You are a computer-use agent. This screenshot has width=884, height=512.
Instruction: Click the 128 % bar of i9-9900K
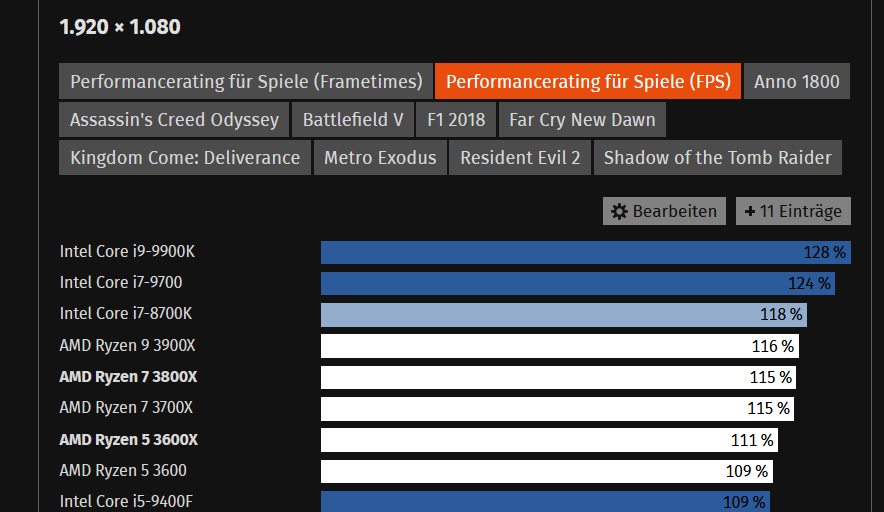(586, 253)
